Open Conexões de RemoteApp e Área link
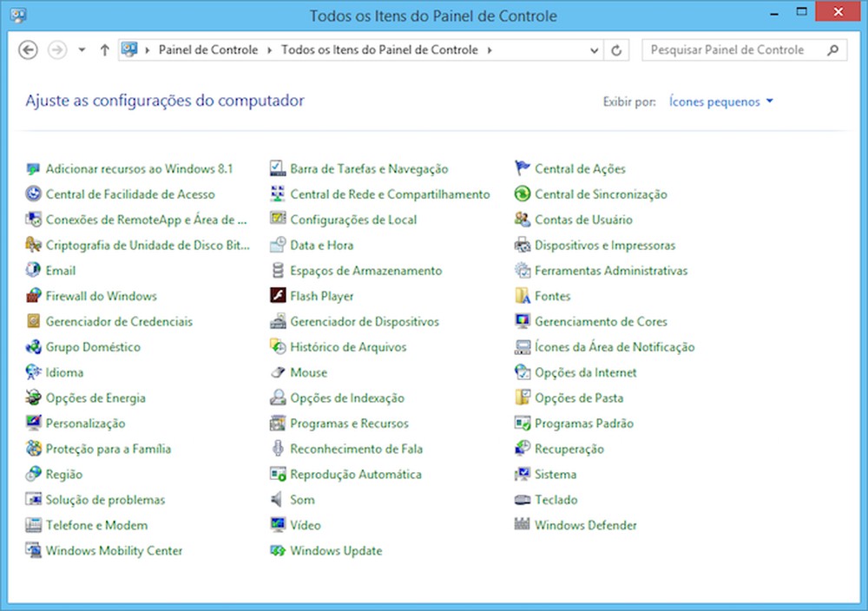Image resolution: width=868 pixels, height=611 pixels. (146, 220)
